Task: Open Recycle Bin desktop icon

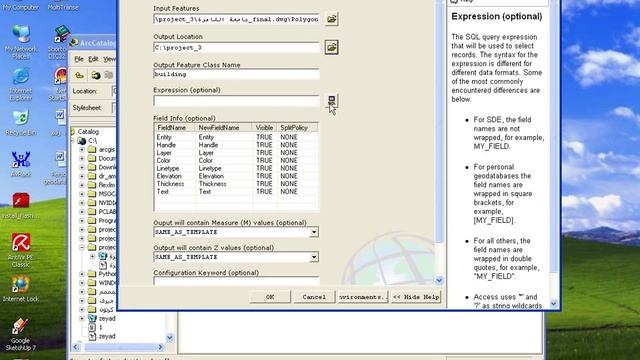Action: [20, 122]
